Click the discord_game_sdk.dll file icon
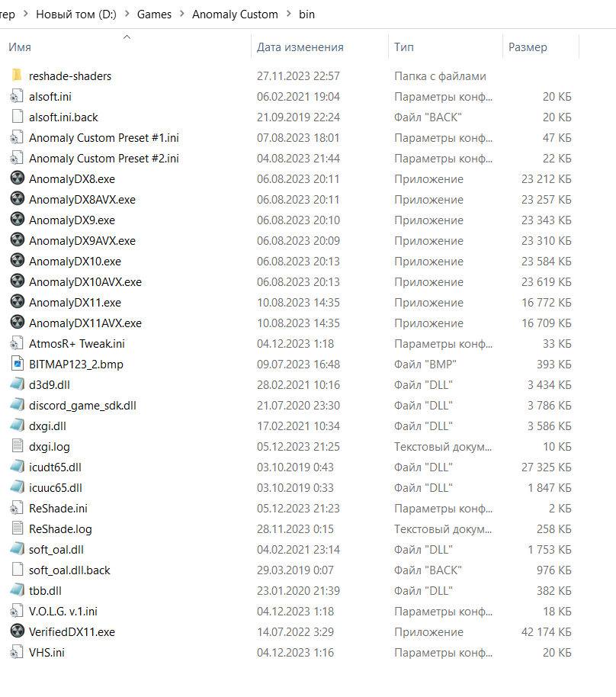 point(17,405)
